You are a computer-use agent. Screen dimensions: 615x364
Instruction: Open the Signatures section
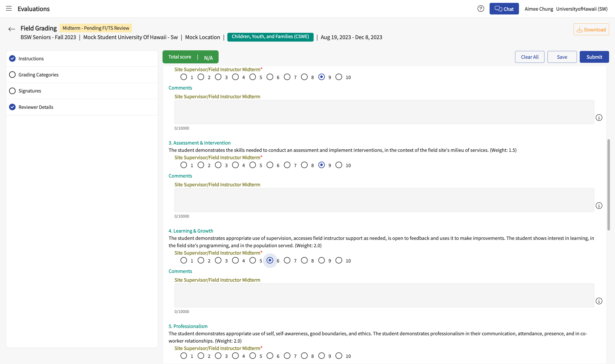point(82,91)
